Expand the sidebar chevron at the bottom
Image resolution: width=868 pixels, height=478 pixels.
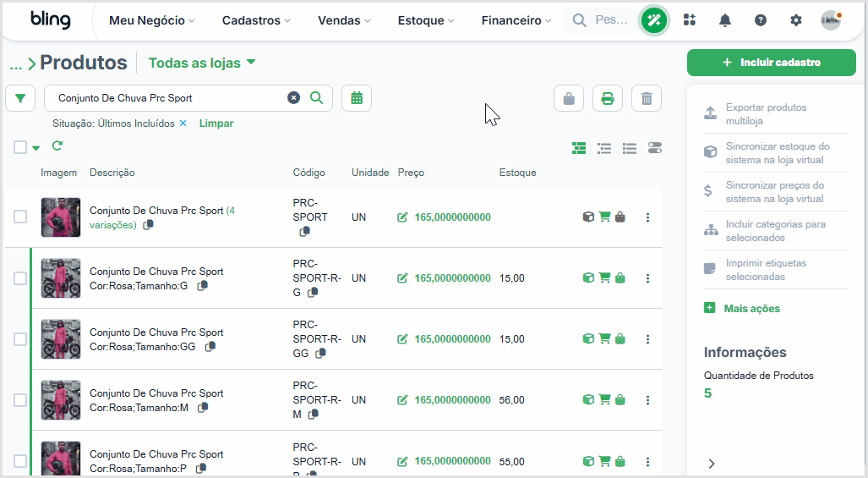[x=712, y=464]
